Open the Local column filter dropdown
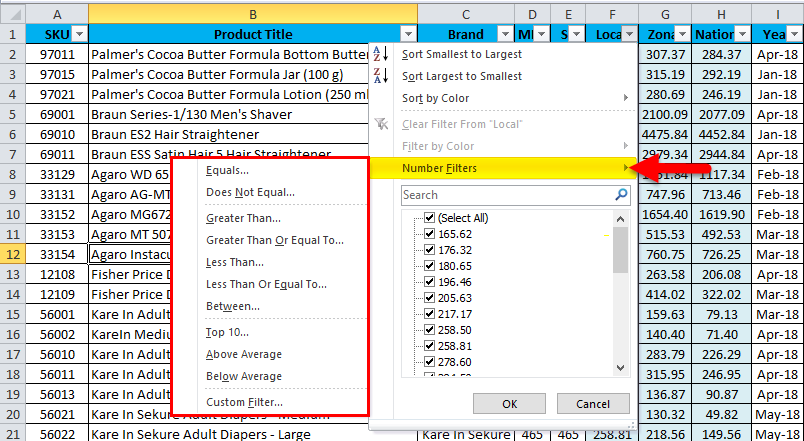The image size is (804, 441). (629, 34)
